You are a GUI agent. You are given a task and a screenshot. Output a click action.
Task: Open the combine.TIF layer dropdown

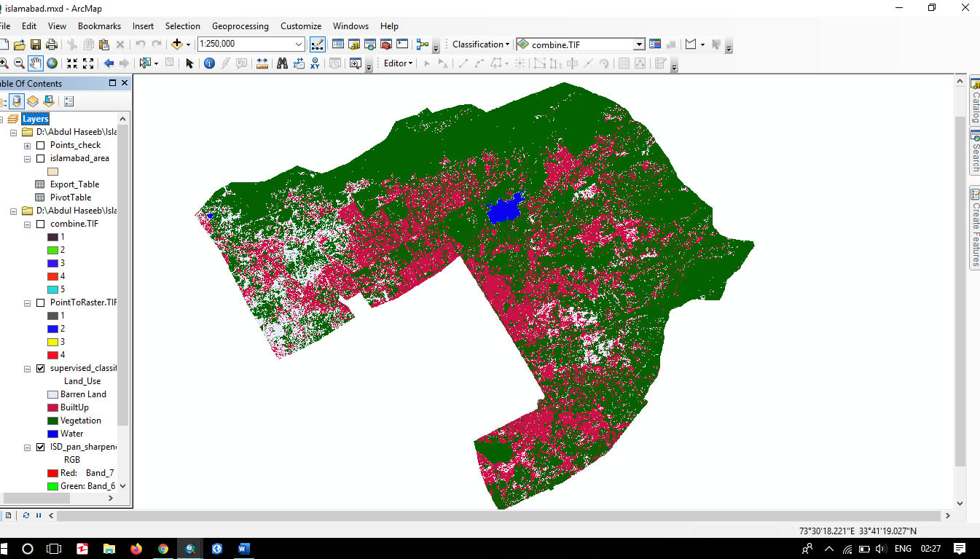(639, 44)
